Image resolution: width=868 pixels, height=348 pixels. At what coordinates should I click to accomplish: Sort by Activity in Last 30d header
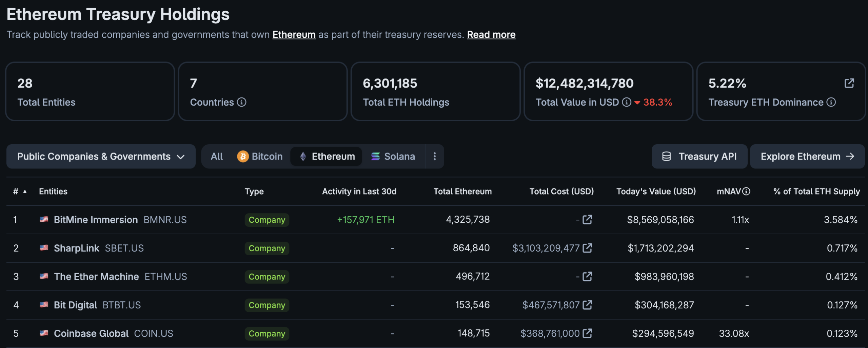(x=359, y=191)
